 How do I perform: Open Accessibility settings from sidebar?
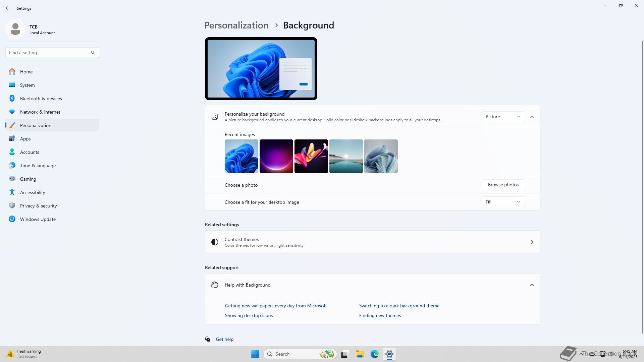pyautogui.click(x=32, y=192)
